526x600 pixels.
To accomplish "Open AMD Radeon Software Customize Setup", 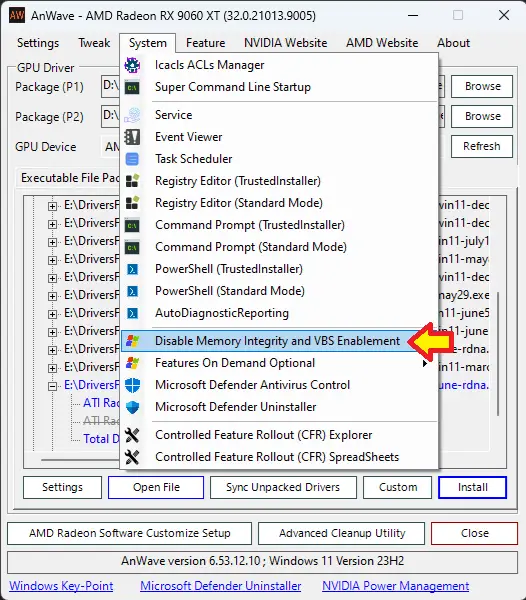I will click(x=130, y=533).
